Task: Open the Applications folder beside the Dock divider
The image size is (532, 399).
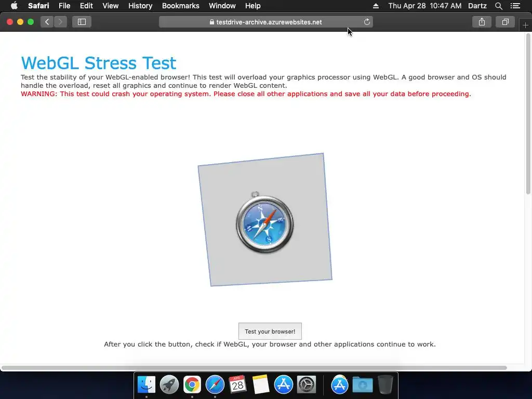Action: coord(340,384)
